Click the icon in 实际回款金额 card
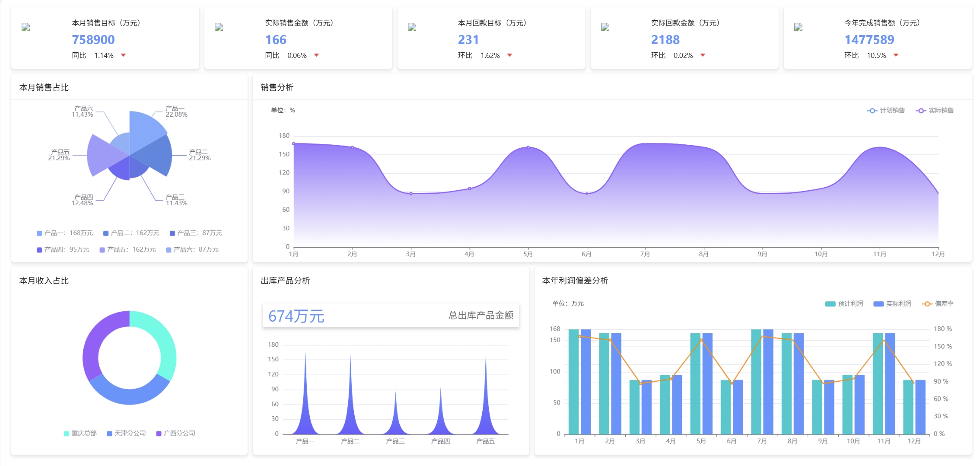 605,28
